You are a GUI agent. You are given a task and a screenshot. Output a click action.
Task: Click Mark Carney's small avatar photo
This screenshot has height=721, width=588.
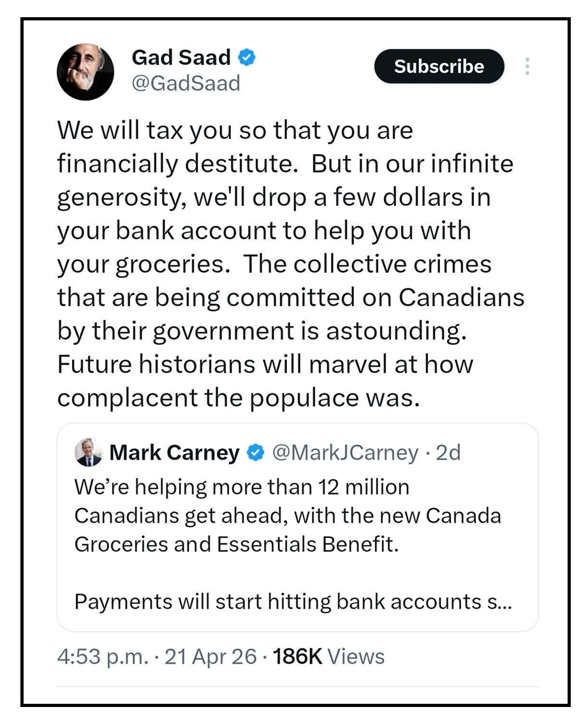(x=87, y=453)
